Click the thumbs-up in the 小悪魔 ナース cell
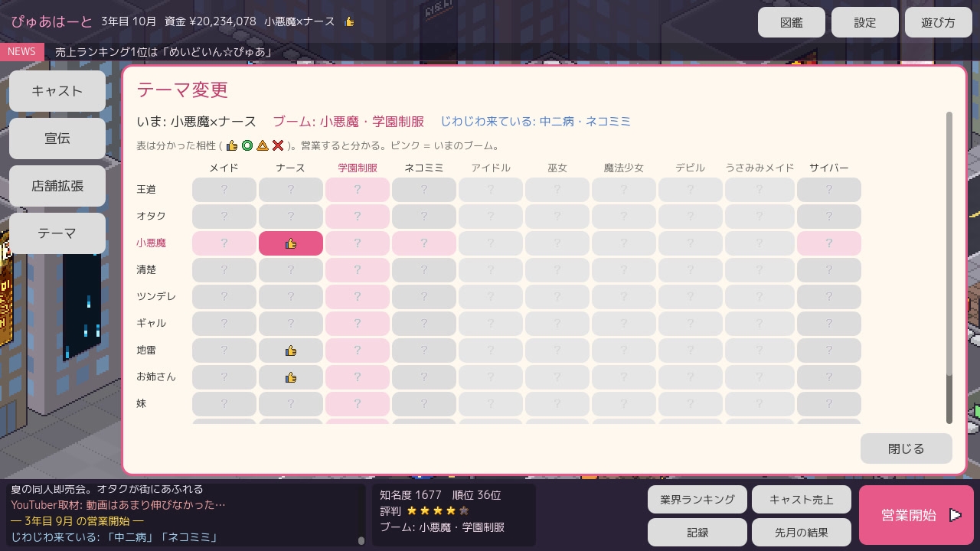980x551 pixels. click(x=291, y=243)
